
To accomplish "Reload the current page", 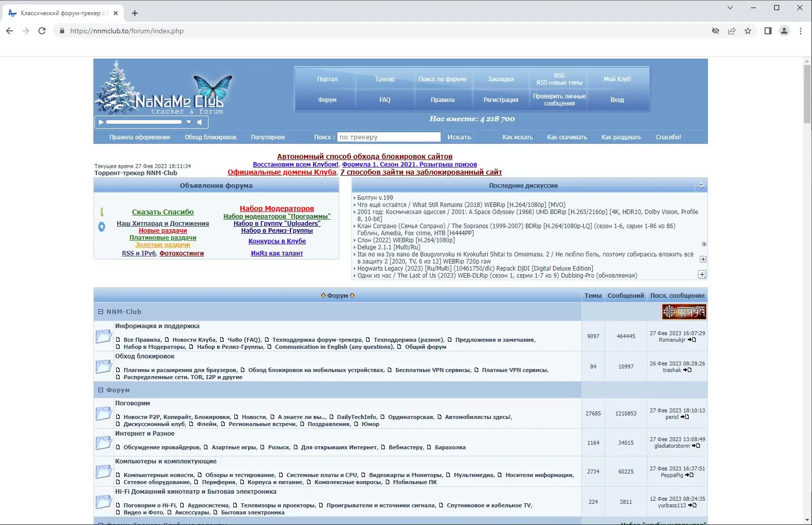I will pyautogui.click(x=42, y=31).
